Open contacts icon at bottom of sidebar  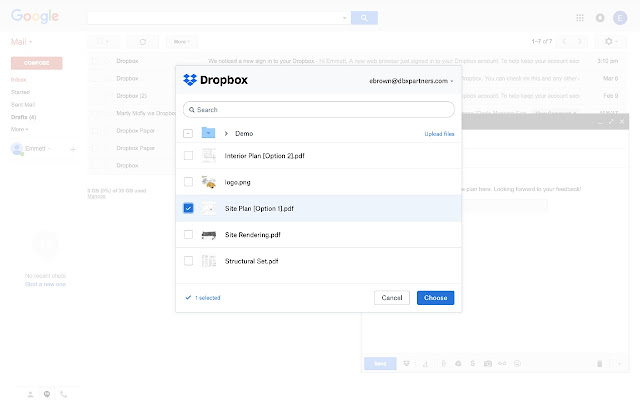point(31,394)
